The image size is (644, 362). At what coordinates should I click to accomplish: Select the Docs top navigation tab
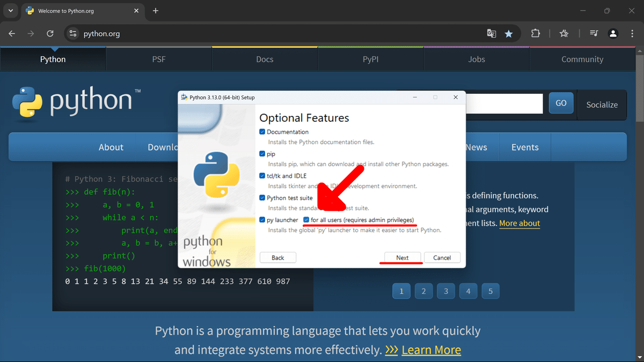(265, 59)
